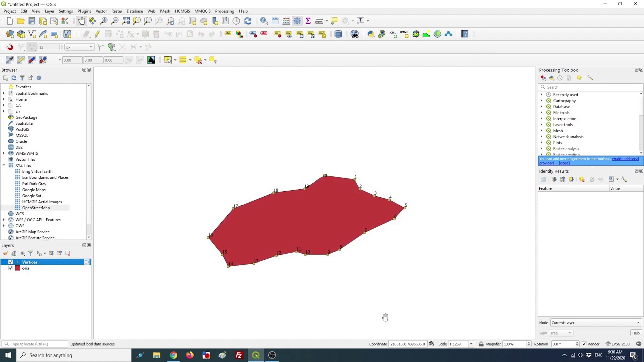This screenshot has width=644, height=362.
Task: Open the Project menu
Action: [x=9, y=11]
